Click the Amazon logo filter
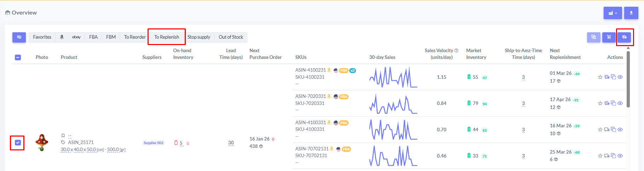This screenshot has width=644, height=171. click(x=62, y=37)
